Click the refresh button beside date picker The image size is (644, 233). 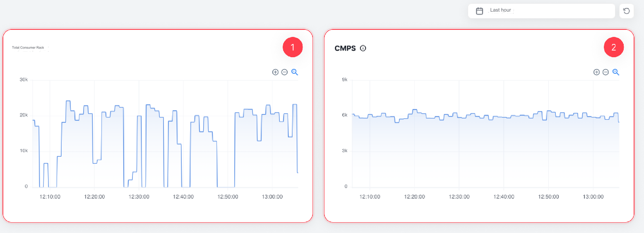pyautogui.click(x=627, y=11)
